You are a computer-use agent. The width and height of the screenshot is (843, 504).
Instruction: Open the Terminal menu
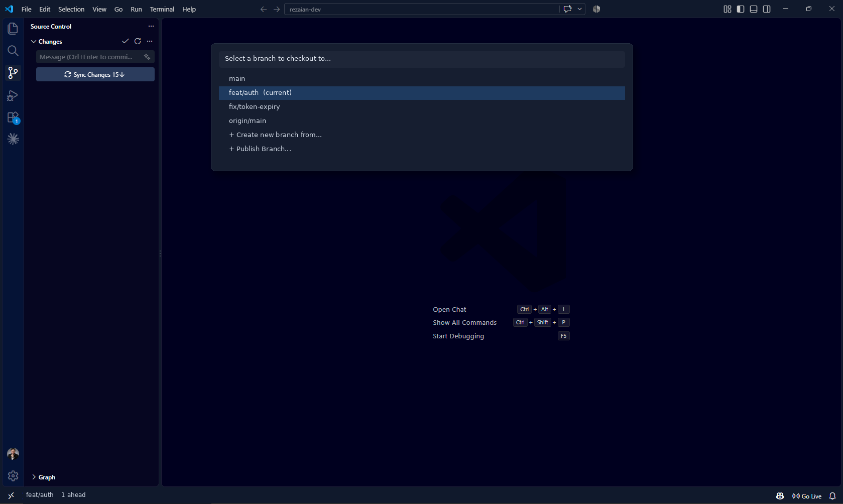pos(162,9)
